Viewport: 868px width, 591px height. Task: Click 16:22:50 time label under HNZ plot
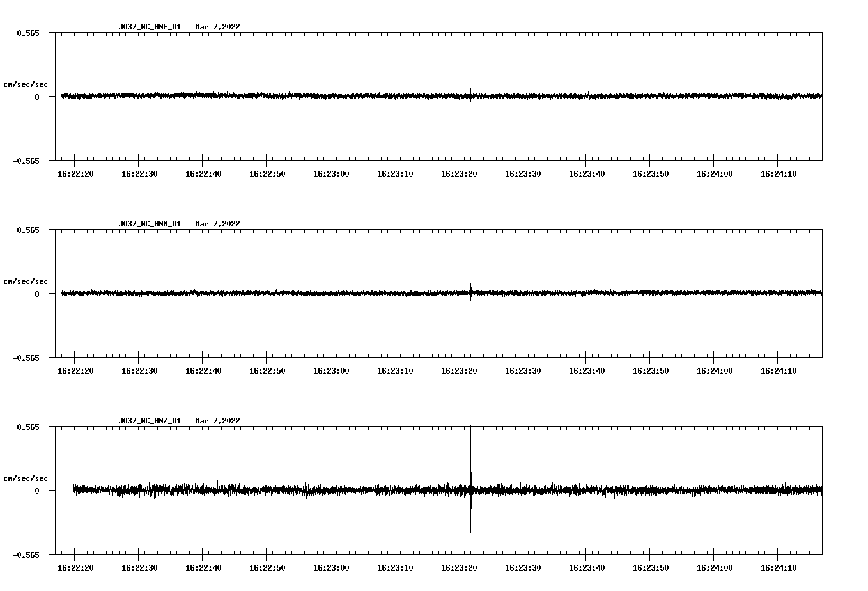267,567
